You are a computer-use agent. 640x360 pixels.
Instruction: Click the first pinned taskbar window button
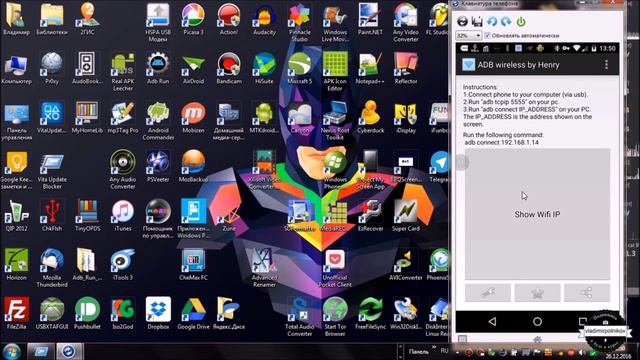point(41,351)
